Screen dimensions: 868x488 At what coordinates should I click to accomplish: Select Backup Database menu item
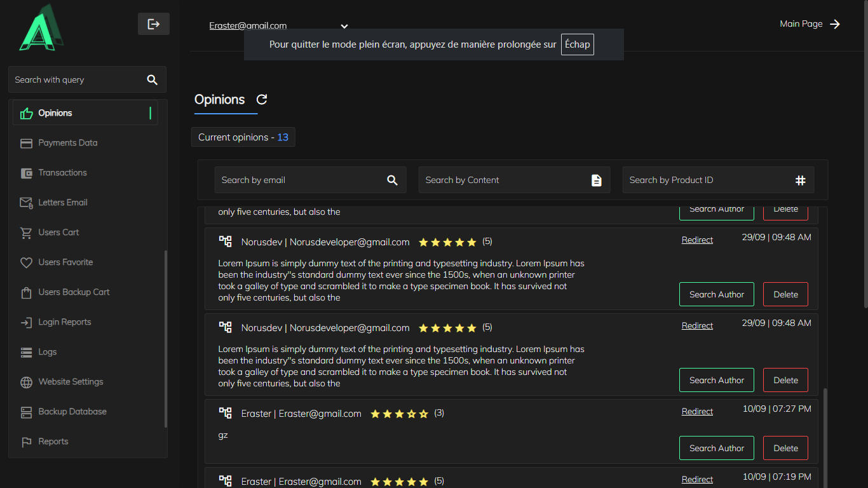coord(72,412)
